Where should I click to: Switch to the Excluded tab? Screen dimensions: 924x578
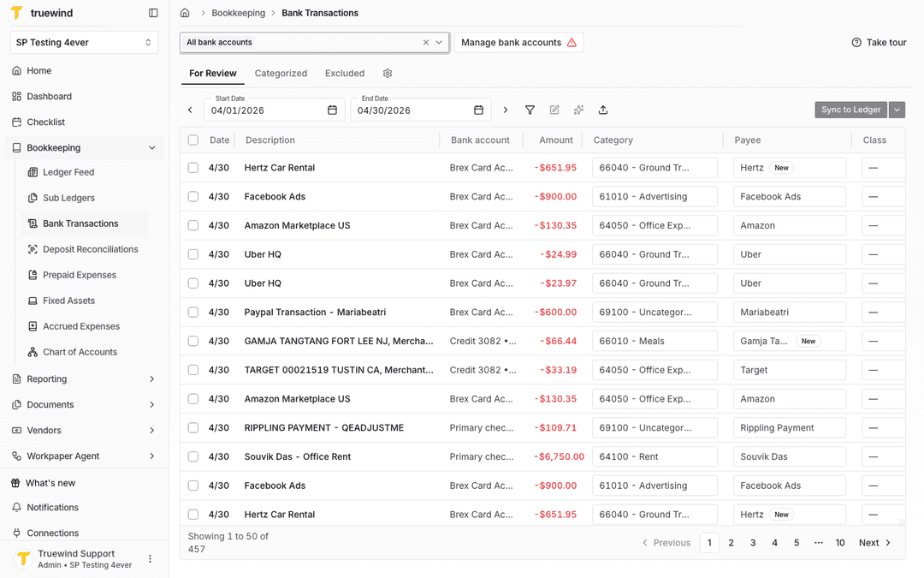click(x=345, y=73)
